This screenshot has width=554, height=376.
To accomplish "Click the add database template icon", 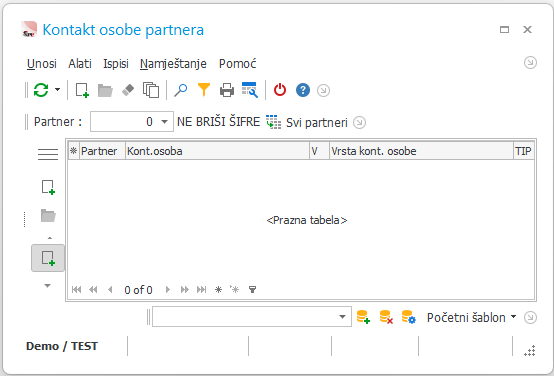I will point(363,317).
